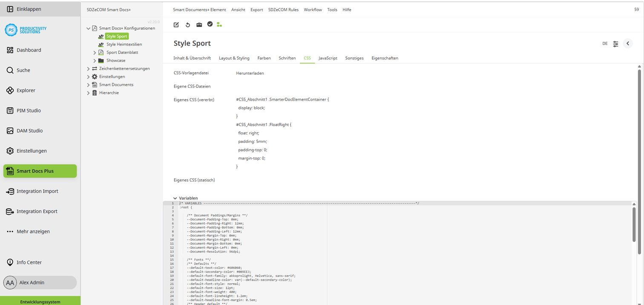Click the edit pencil toolbar icon
The image size is (644, 305).
coord(176,25)
